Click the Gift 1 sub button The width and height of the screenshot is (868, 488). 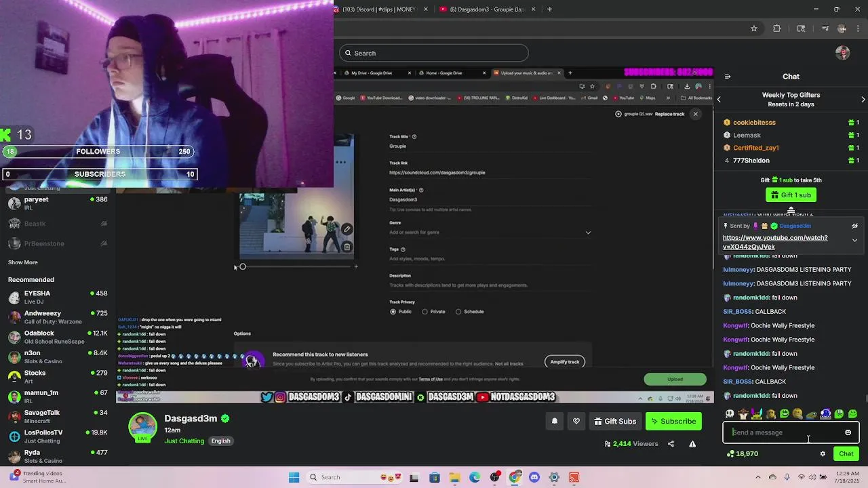(791, 195)
